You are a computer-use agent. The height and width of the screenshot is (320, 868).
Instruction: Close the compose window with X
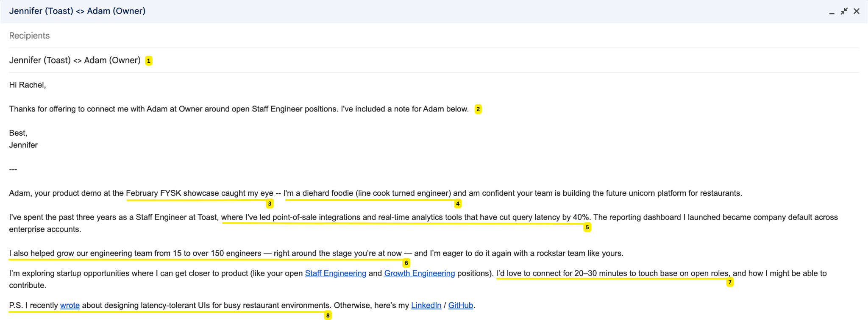[857, 11]
